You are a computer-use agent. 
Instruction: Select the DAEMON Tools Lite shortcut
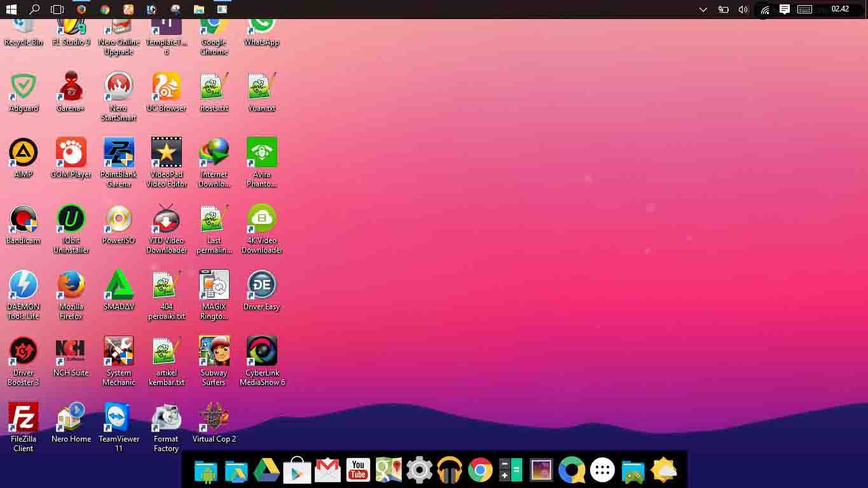24,295
